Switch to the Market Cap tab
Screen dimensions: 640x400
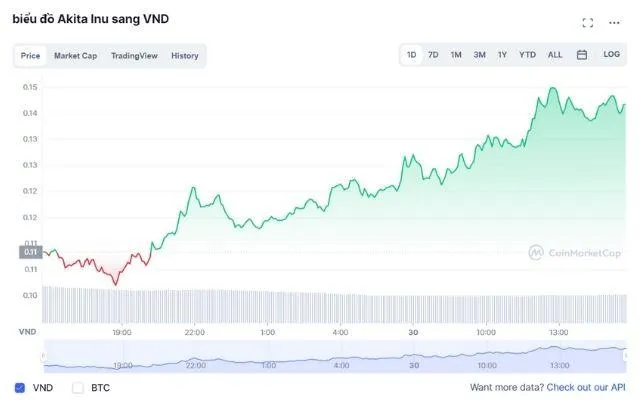[75, 56]
